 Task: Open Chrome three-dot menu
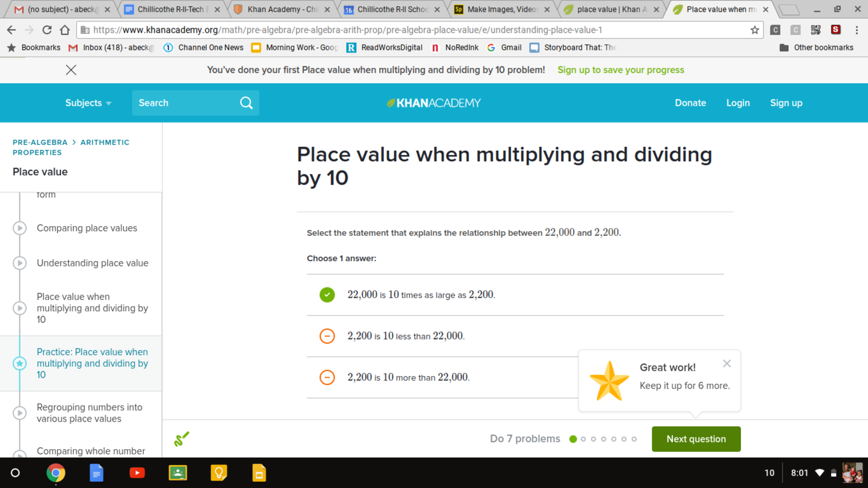[857, 30]
